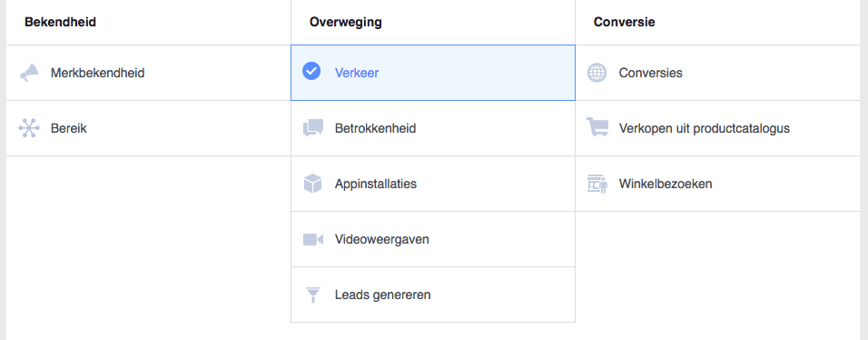Screen dimensions: 868x340
Task: Select the Conversies objective label
Action: pos(650,73)
